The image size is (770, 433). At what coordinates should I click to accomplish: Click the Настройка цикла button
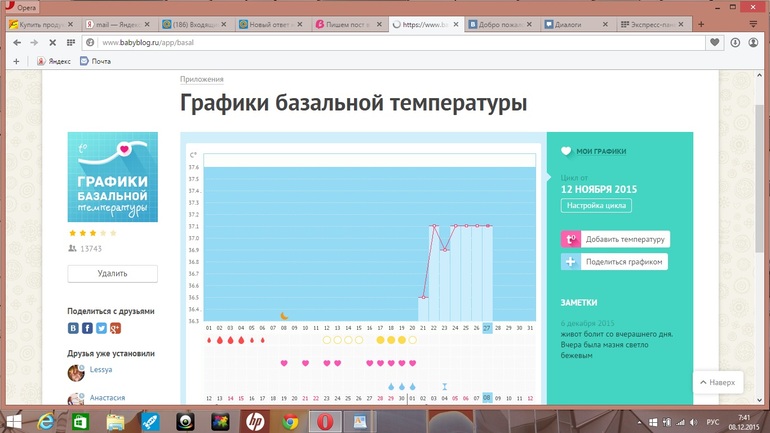tap(596, 205)
